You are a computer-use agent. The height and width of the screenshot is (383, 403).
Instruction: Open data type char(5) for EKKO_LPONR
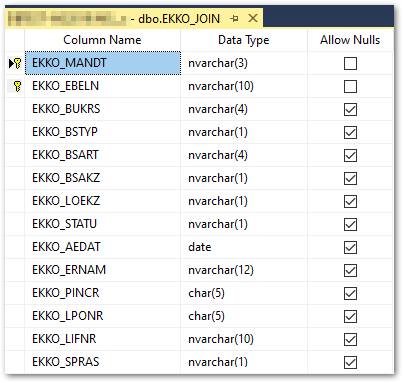(244, 316)
